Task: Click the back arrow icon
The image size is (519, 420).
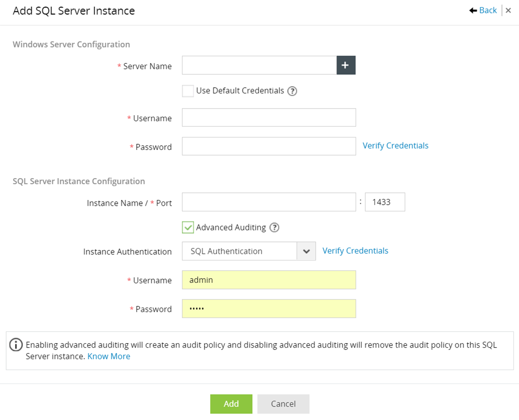Action: pos(473,10)
